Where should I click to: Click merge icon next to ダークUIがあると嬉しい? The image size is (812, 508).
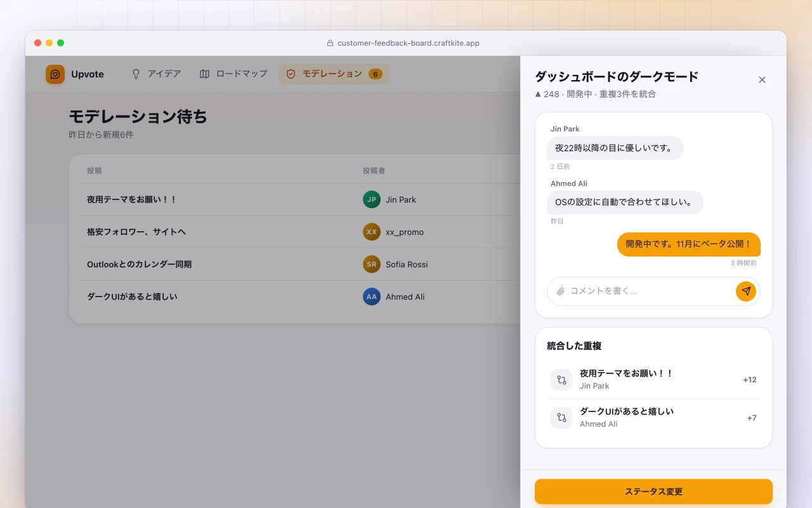561,418
